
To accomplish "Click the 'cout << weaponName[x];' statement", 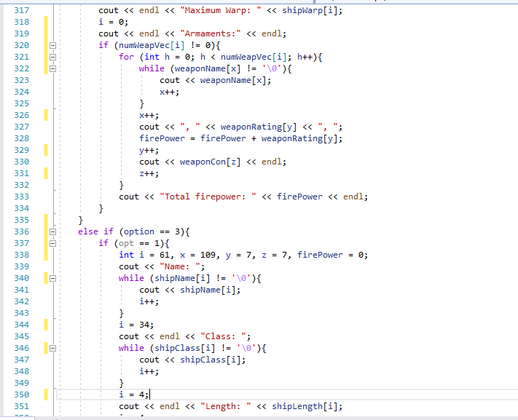I will [216, 80].
